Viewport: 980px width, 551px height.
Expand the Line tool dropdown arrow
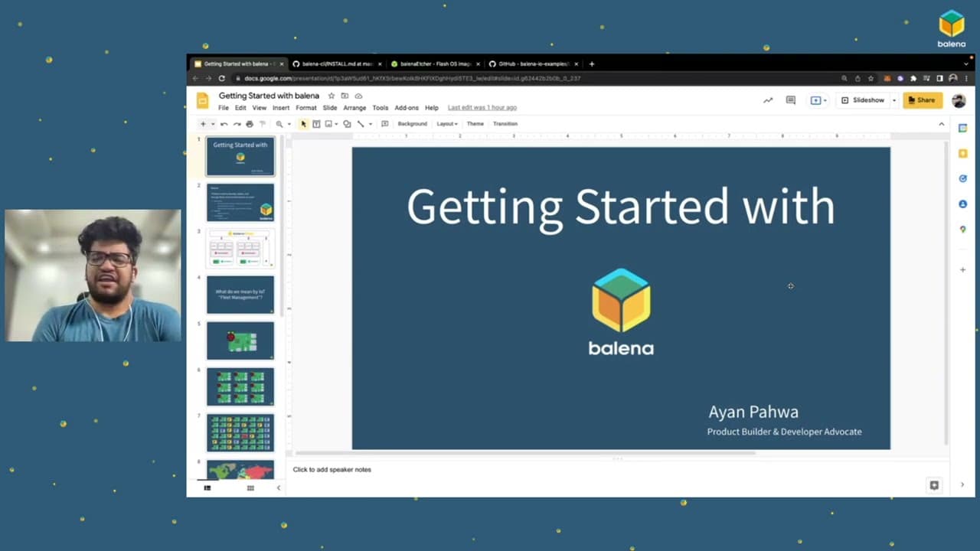click(371, 124)
